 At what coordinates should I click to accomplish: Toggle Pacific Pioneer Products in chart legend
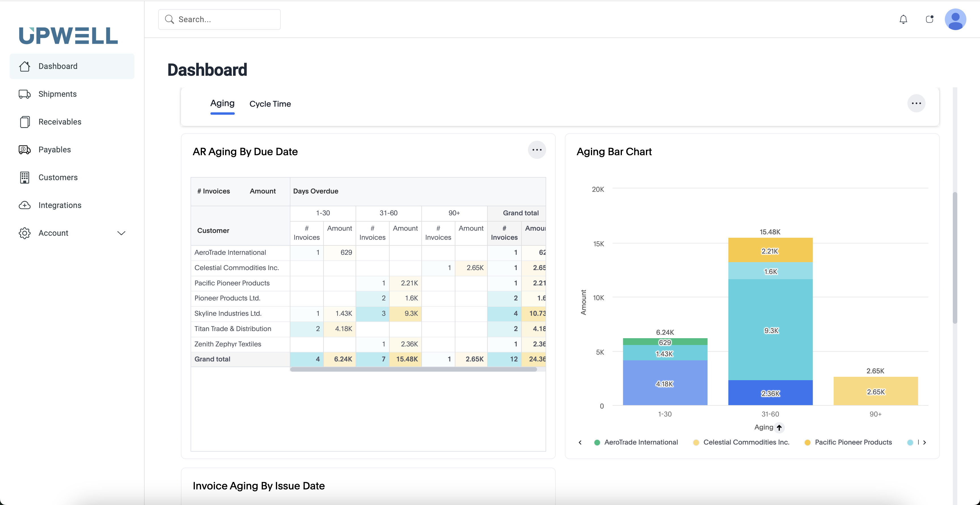tap(807, 443)
